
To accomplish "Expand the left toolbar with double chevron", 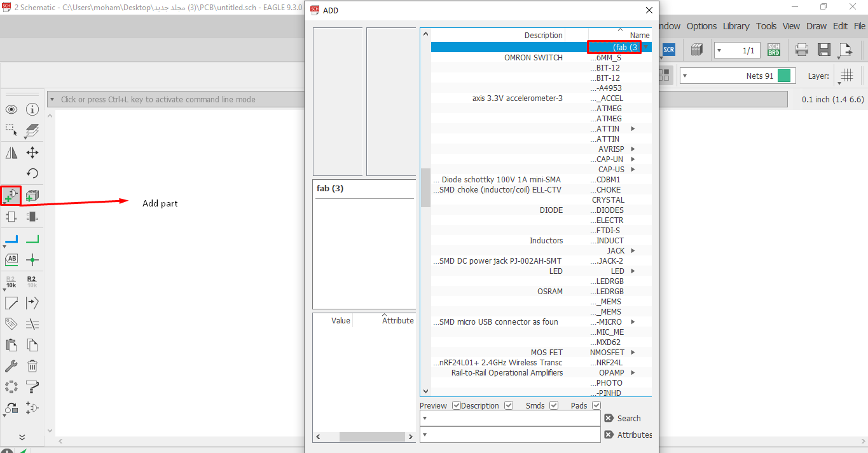I will [x=22, y=437].
